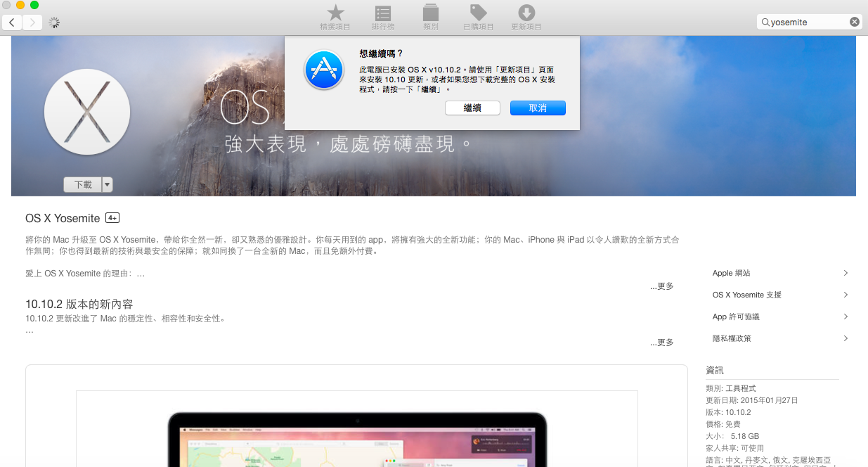The height and width of the screenshot is (467, 868).
Task: Click the yosemite search field
Action: click(x=810, y=22)
